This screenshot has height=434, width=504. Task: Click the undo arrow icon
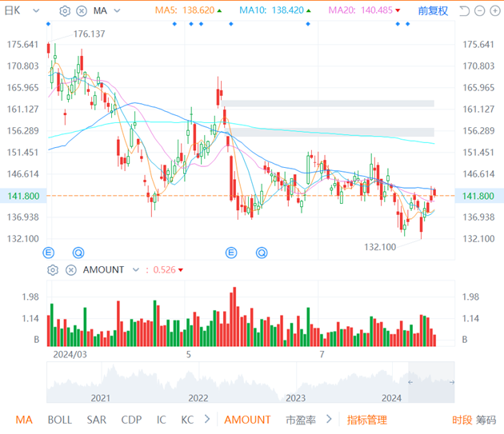click(464, 11)
